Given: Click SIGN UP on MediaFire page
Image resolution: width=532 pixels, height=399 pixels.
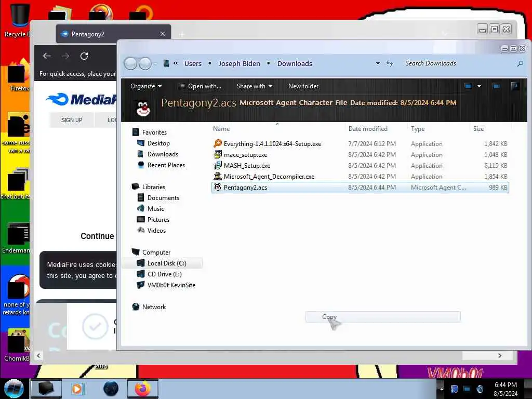Looking at the screenshot, I should point(72,120).
